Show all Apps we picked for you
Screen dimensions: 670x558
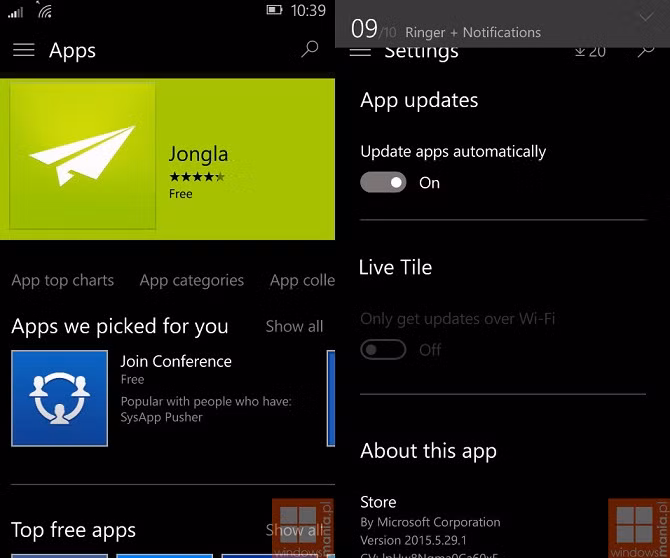coord(294,326)
